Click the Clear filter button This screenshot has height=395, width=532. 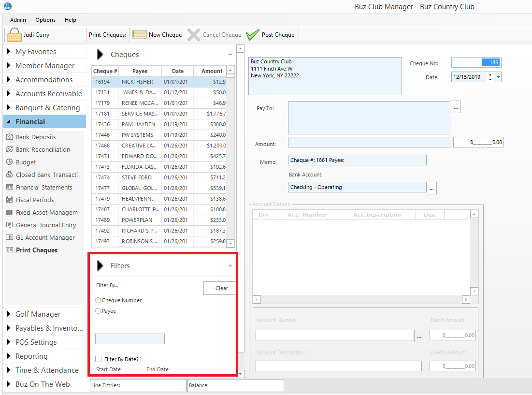(x=221, y=288)
